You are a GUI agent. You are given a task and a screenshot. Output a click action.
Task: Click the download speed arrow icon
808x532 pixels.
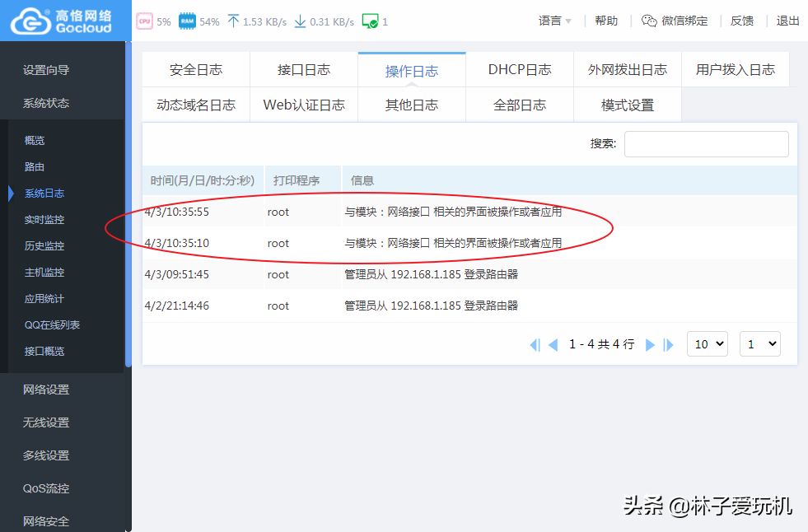tap(300, 21)
